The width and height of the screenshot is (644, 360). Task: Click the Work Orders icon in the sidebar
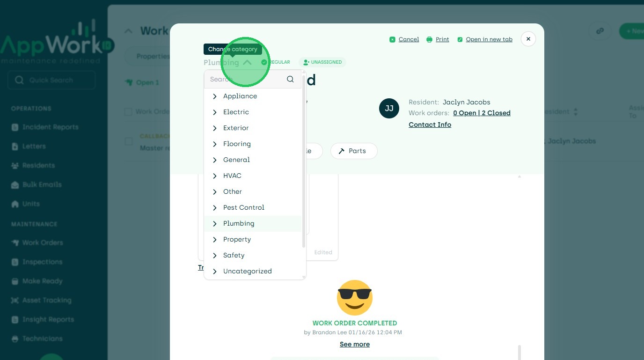pyautogui.click(x=15, y=242)
